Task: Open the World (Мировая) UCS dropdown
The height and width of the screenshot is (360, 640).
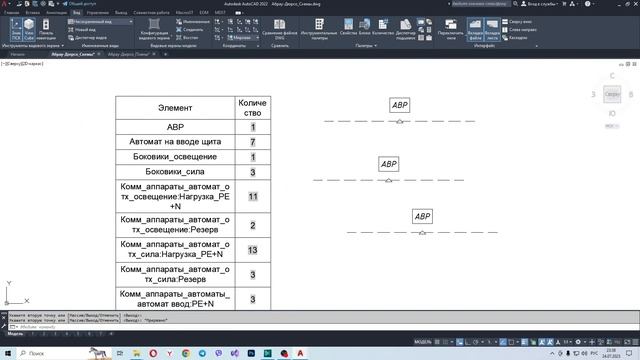Action: pyautogui.click(x=243, y=38)
